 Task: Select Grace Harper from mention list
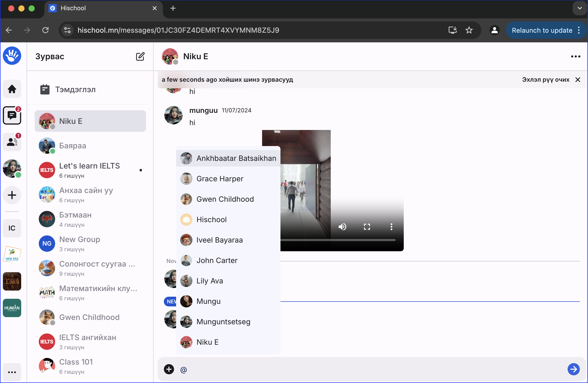click(x=220, y=179)
